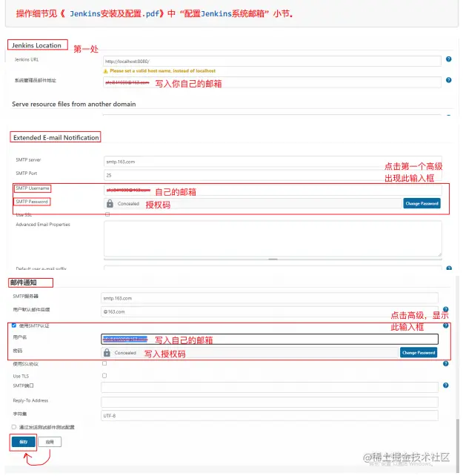
Task: Focus the Reply-To Address field
Action: 270,402
